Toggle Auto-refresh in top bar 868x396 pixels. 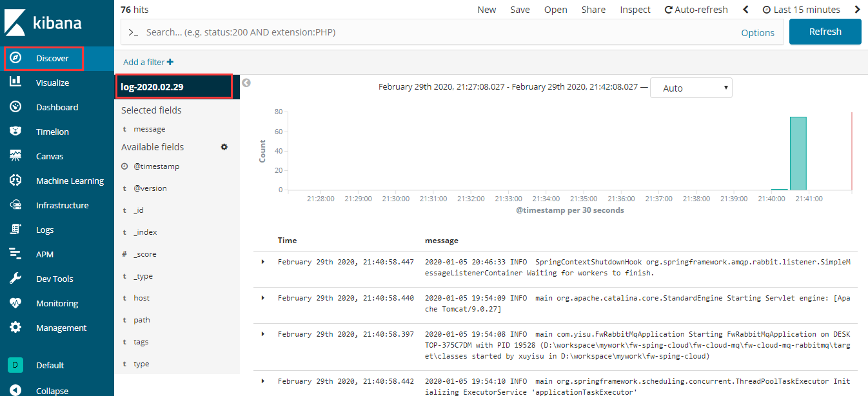coord(696,10)
